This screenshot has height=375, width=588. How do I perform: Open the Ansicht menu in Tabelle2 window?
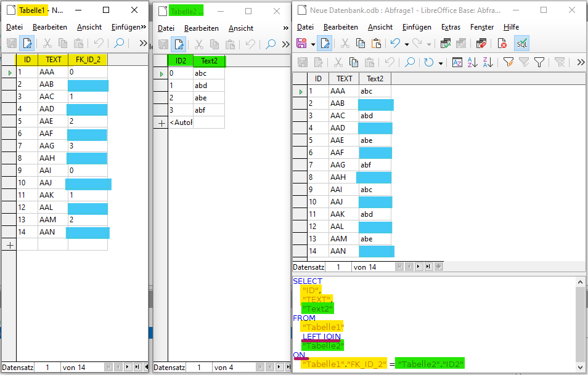241,28
